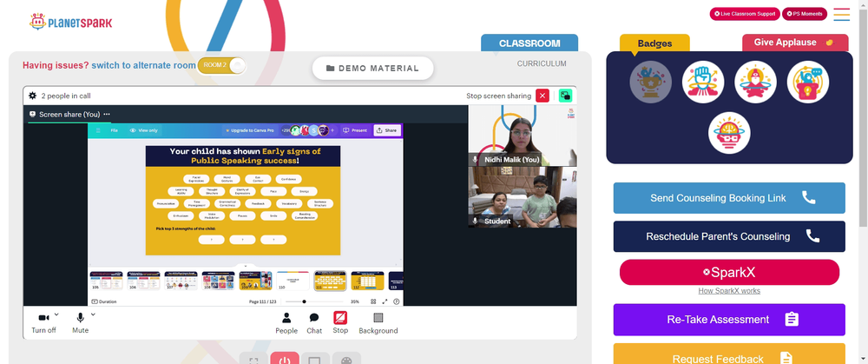Click Send Counseling Booking Link

(729, 198)
